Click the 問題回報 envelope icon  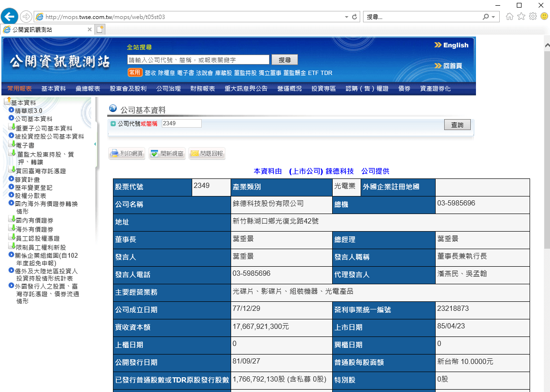[195, 153]
